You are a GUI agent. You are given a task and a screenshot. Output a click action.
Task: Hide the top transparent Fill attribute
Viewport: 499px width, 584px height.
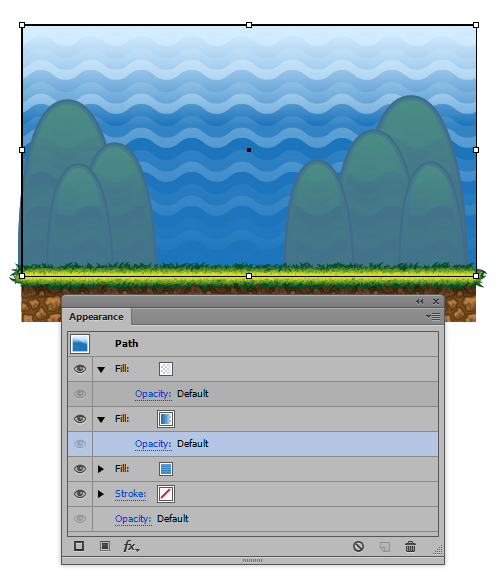tap(80, 369)
